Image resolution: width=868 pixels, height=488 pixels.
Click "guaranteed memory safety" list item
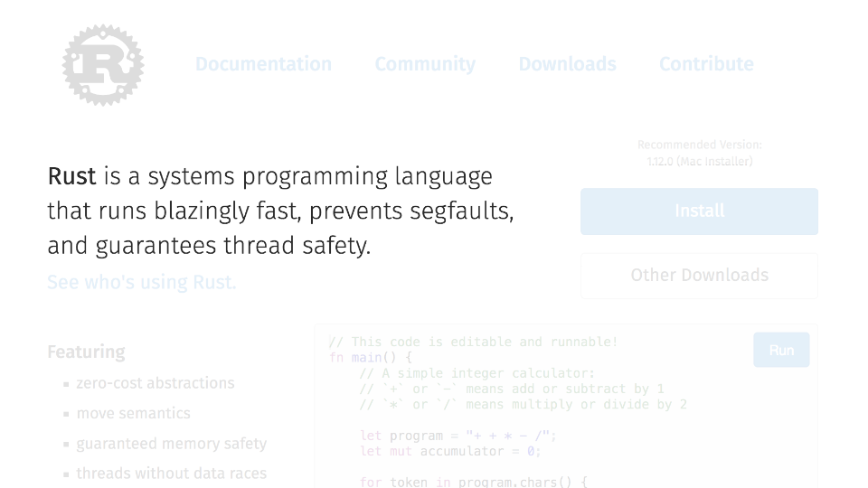[x=172, y=444]
